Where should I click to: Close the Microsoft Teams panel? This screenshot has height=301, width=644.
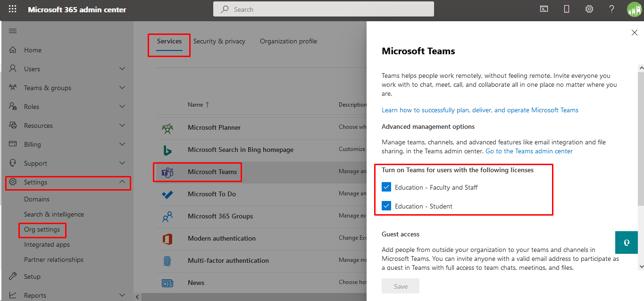pyautogui.click(x=635, y=33)
